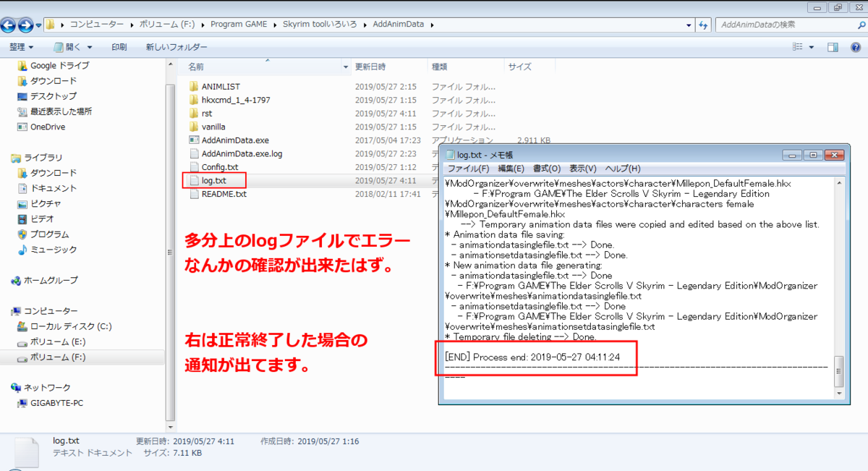
Task: Click the AddAnimDataの検索 search box
Action: [x=789, y=25]
